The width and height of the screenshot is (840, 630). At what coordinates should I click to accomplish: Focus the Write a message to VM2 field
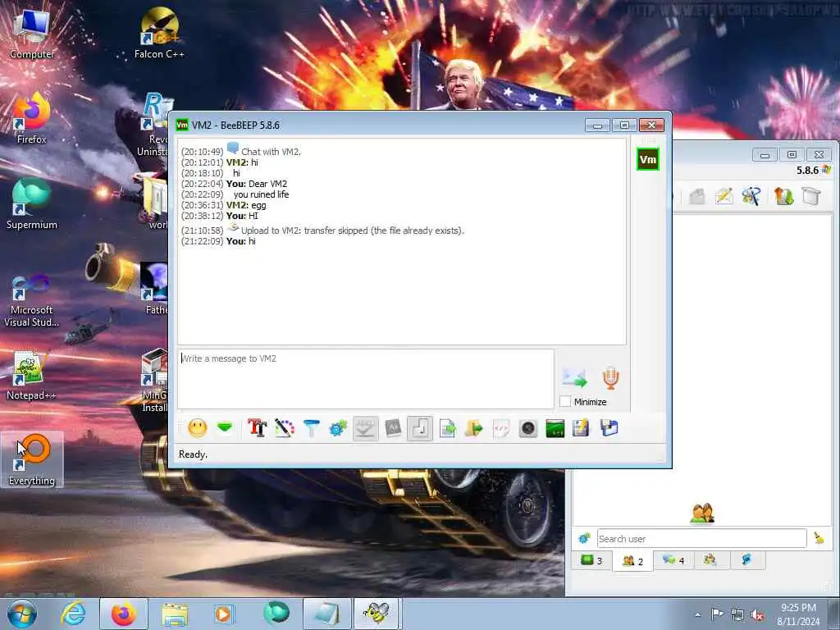(x=365, y=379)
